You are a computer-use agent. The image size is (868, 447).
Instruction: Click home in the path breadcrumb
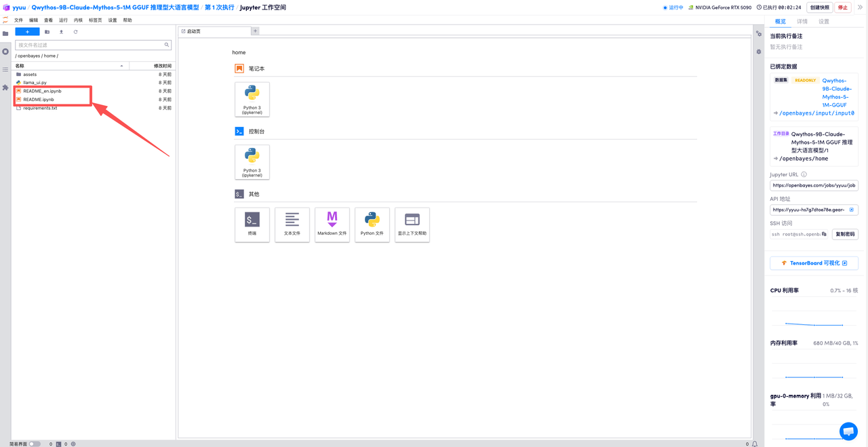[50, 56]
